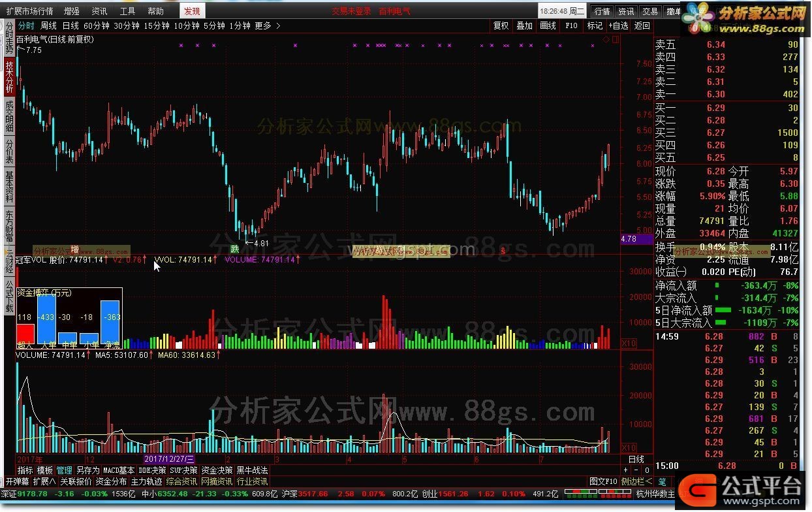
Task: Open the 成交明细 side tab
Action: [9, 116]
